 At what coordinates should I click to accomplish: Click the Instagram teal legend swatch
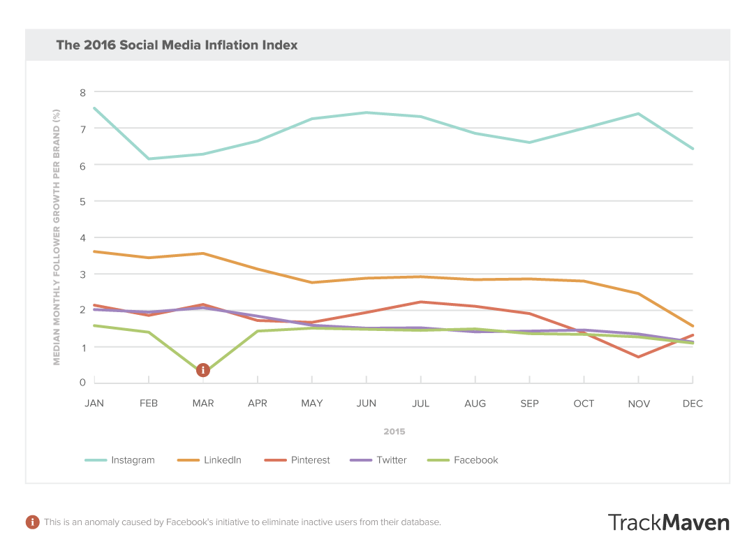96,460
